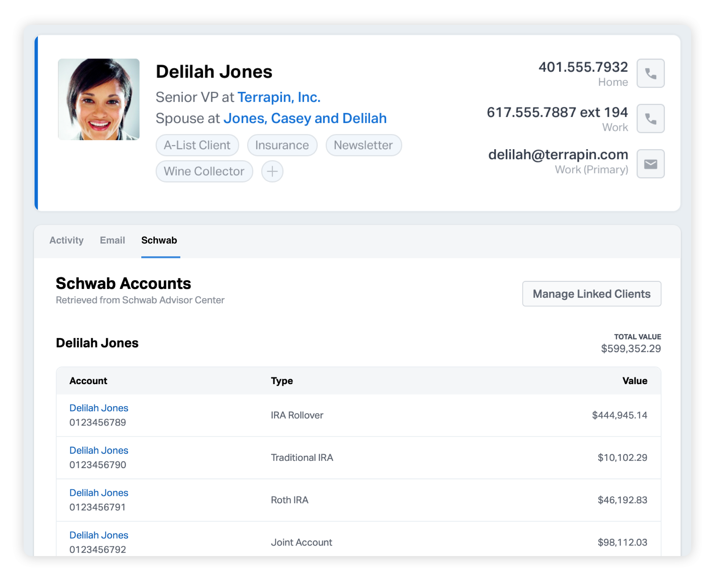This screenshot has width=718, height=588.
Task: Switch to the Email tab
Action: click(x=112, y=240)
